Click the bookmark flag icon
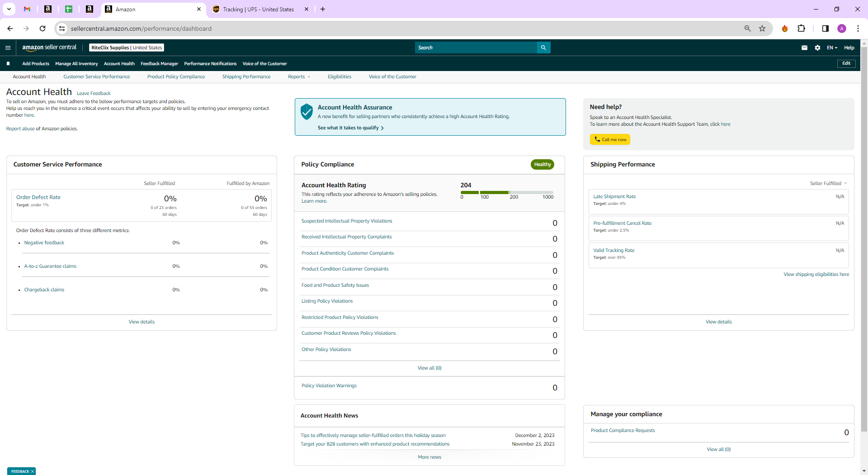This screenshot has height=475, width=868. [x=8, y=64]
